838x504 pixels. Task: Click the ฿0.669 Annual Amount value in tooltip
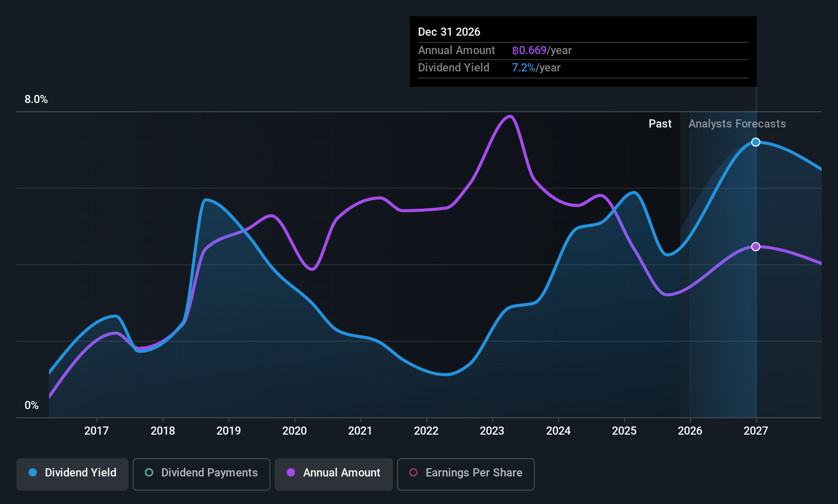click(x=529, y=50)
